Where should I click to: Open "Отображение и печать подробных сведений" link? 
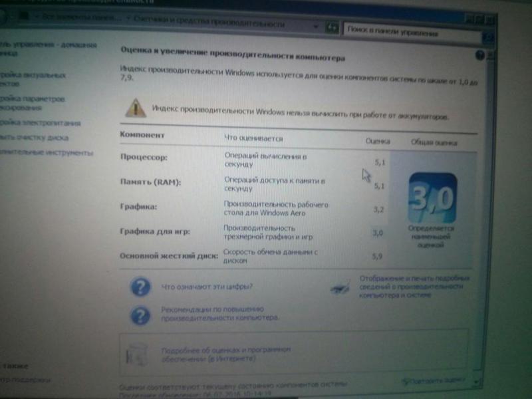(x=416, y=286)
